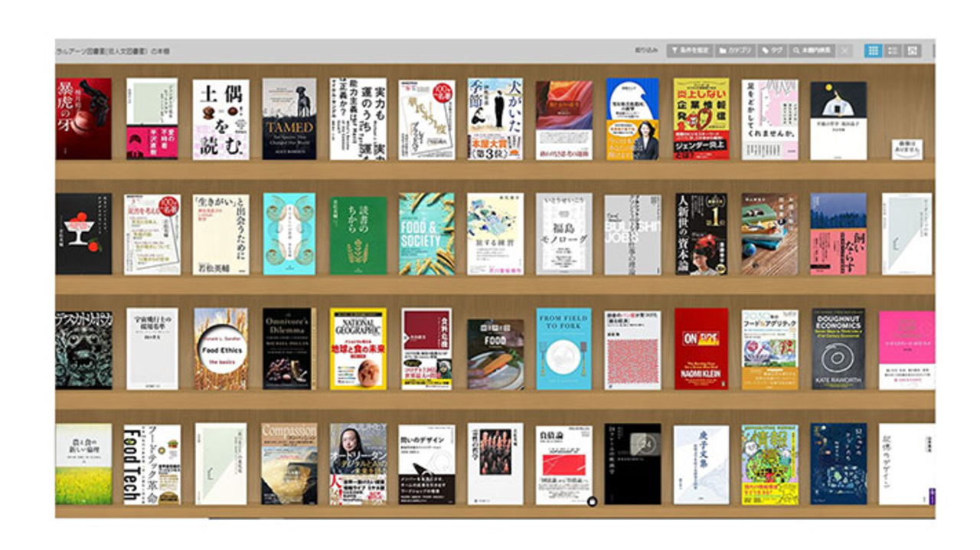Viewport: 980px width, 550px height.
Task: Open the 本棚内検索 search button
Action: pyautogui.click(x=812, y=51)
